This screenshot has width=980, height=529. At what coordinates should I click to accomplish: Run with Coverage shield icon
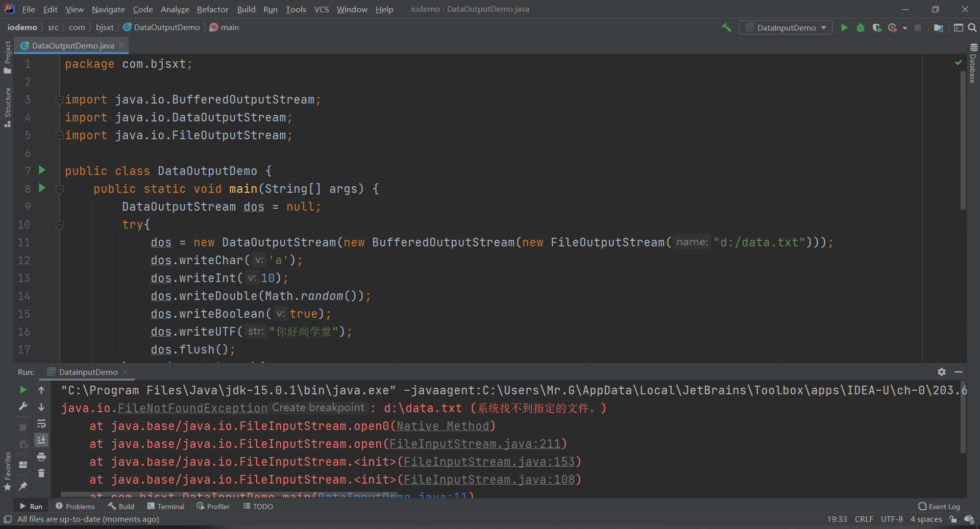coord(877,28)
